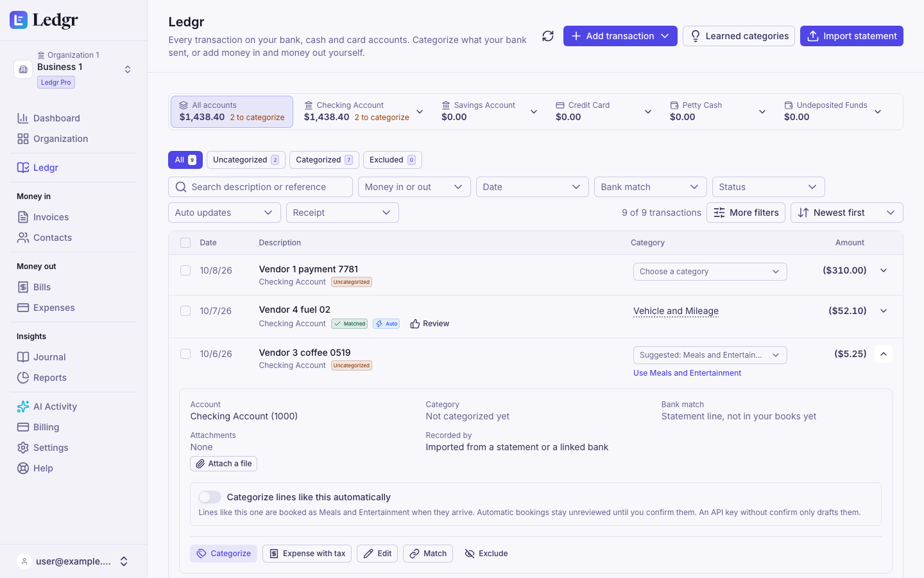
Task: Open the Bank match filter dropdown
Action: point(651,187)
